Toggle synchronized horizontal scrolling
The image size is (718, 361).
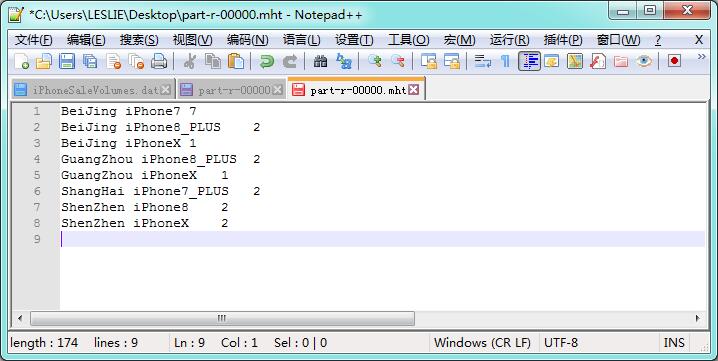(x=451, y=61)
